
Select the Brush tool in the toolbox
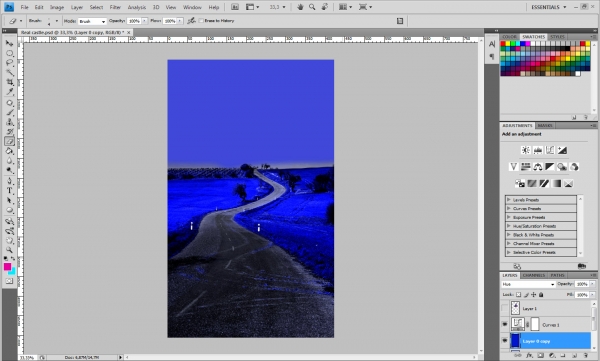tap(9, 113)
